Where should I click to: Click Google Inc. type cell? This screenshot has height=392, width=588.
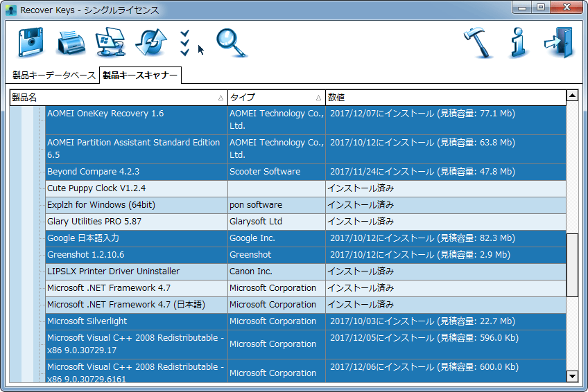pos(277,238)
